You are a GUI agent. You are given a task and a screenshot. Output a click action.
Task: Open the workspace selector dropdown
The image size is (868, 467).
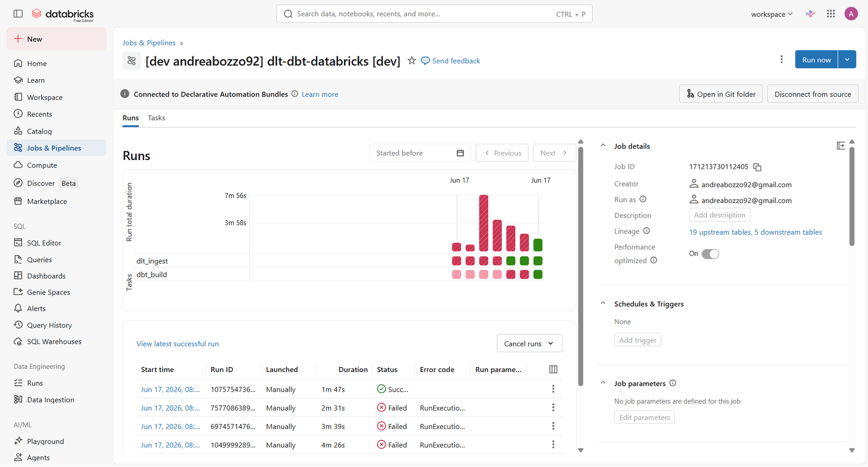tap(771, 14)
